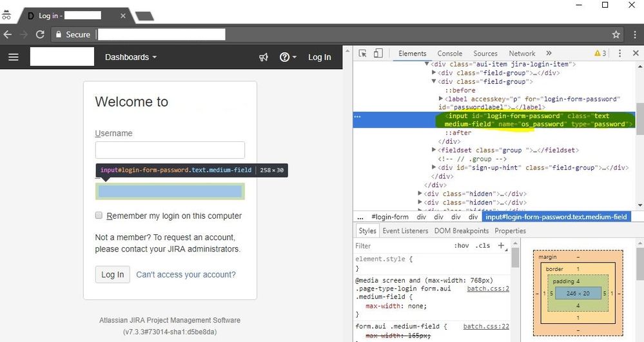Viewport: 644px width, 342px height.
Task: Open Can't access your account link
Action: pyautogui.click(x=186, y=275)
